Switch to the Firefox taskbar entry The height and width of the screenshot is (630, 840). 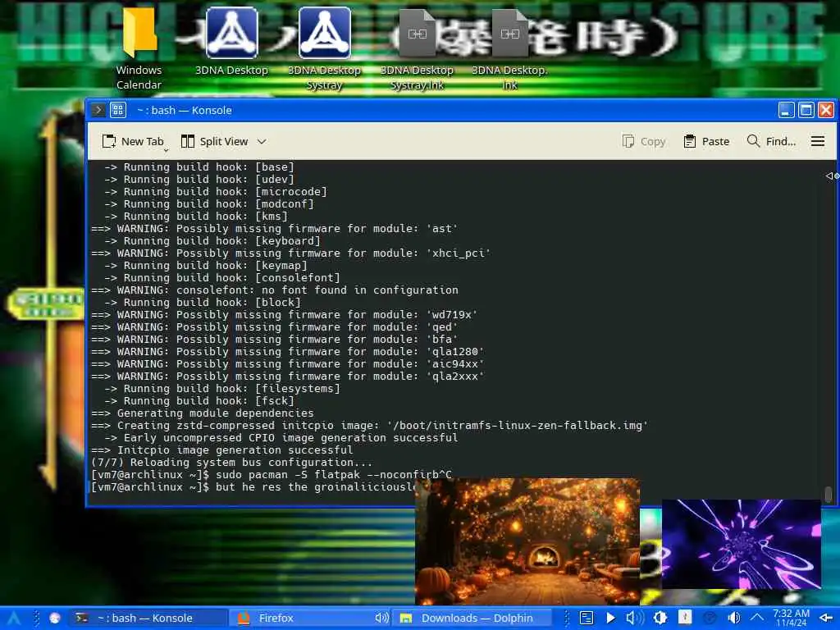(x=304, y=619)
